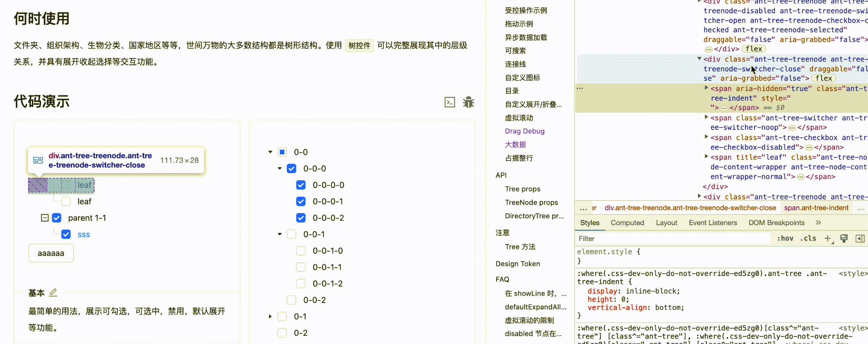Collapse the treenode-switcher-close div element
The image size is (868, 344).
click(x=699, y=58)
